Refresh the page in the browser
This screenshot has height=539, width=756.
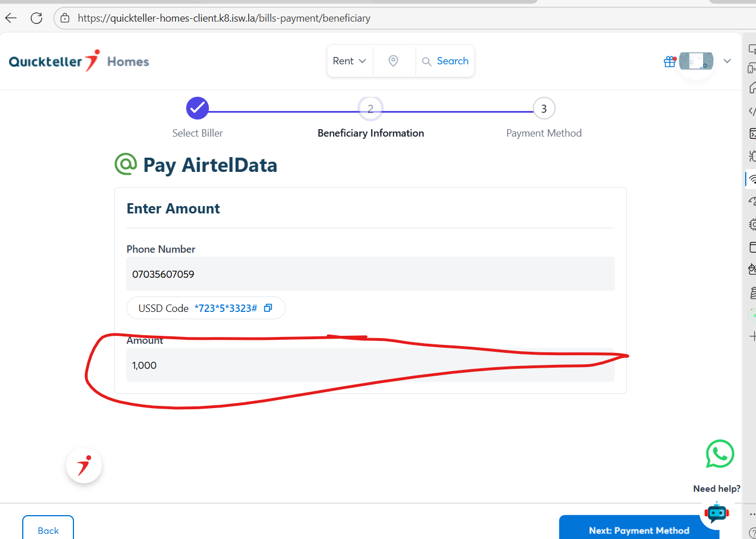[36, 18]
